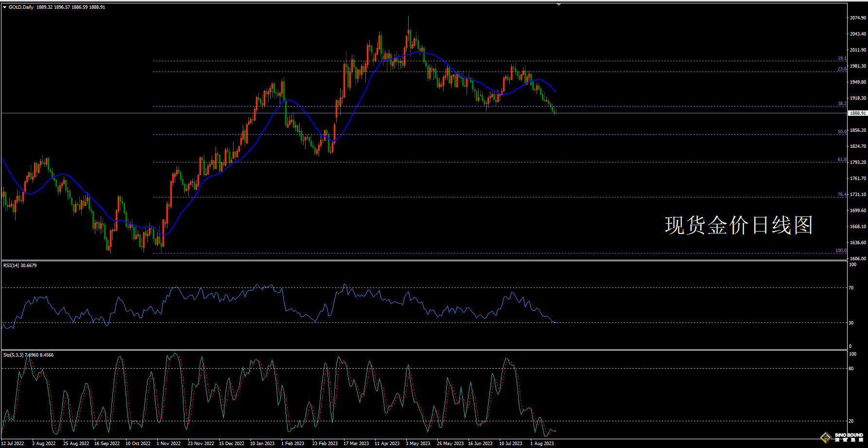Image resolution: width=868 pixels, height=448 pixels.
Task: Click the 1 Nov 2022 date on timeline
Action: click(168, 444)
